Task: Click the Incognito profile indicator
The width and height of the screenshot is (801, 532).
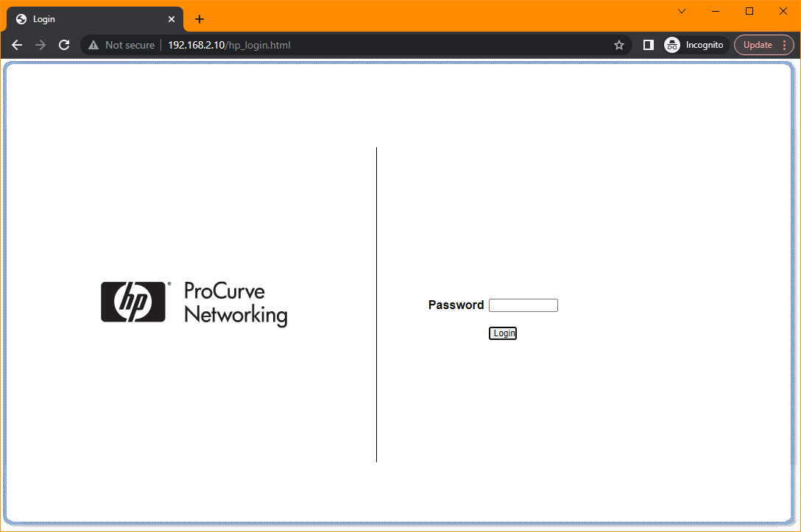Action: coord(695,45)
